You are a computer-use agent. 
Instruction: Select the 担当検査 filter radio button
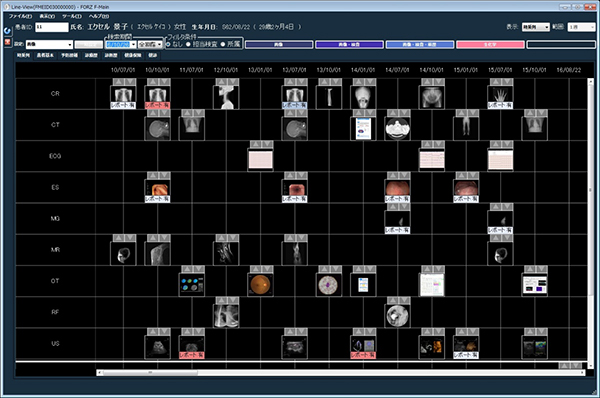pos(188,44)
